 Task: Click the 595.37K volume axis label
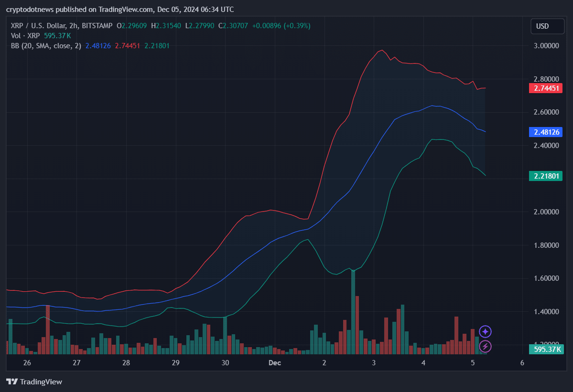pos(546,350)
